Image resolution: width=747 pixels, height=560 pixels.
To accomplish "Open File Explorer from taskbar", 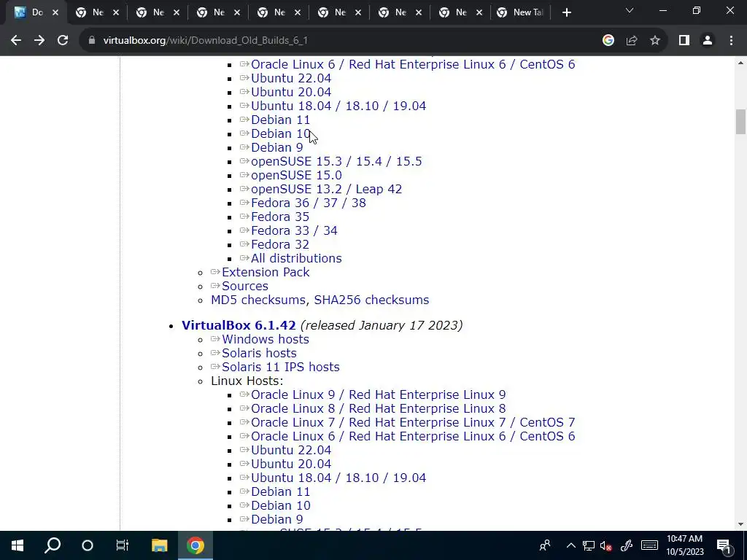I will (x=159, y=545).
